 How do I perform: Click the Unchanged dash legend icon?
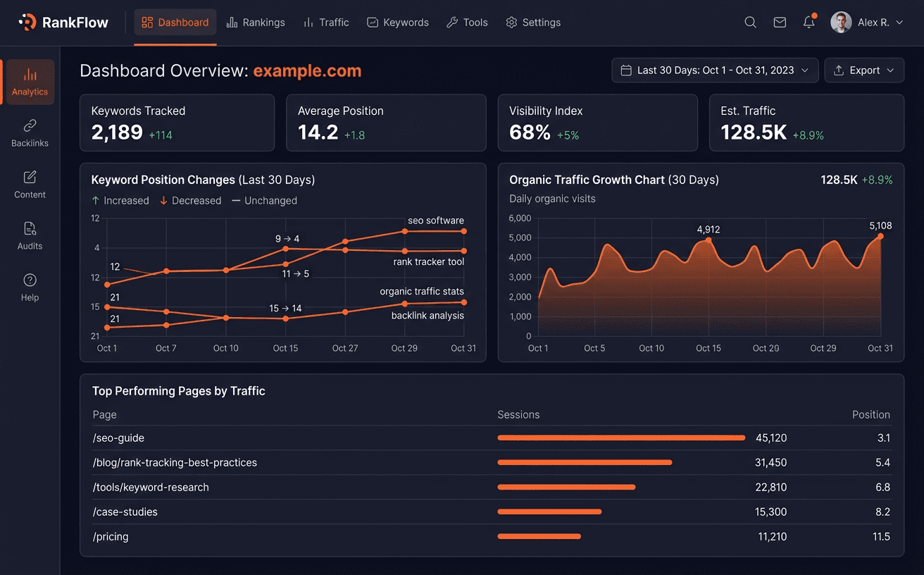pos(236,201)
